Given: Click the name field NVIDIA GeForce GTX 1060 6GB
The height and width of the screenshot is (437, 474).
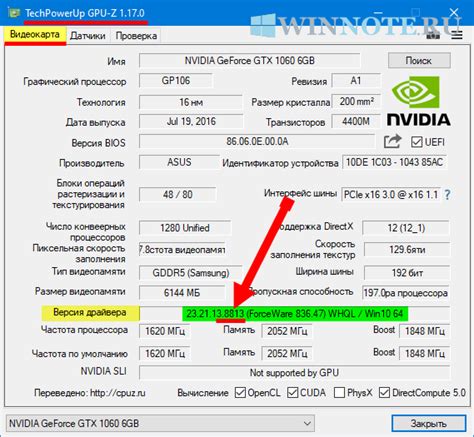Looking at the screenshot, I should click(249, 61).
